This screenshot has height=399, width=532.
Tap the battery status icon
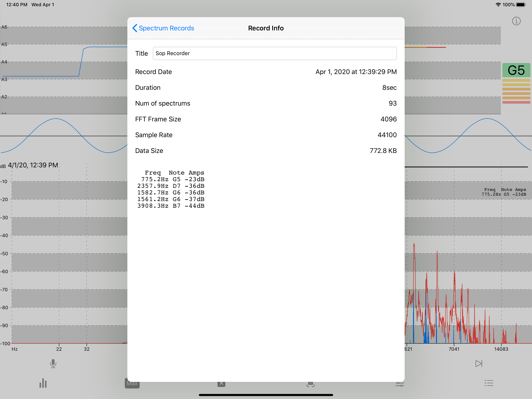pos(521,4)
